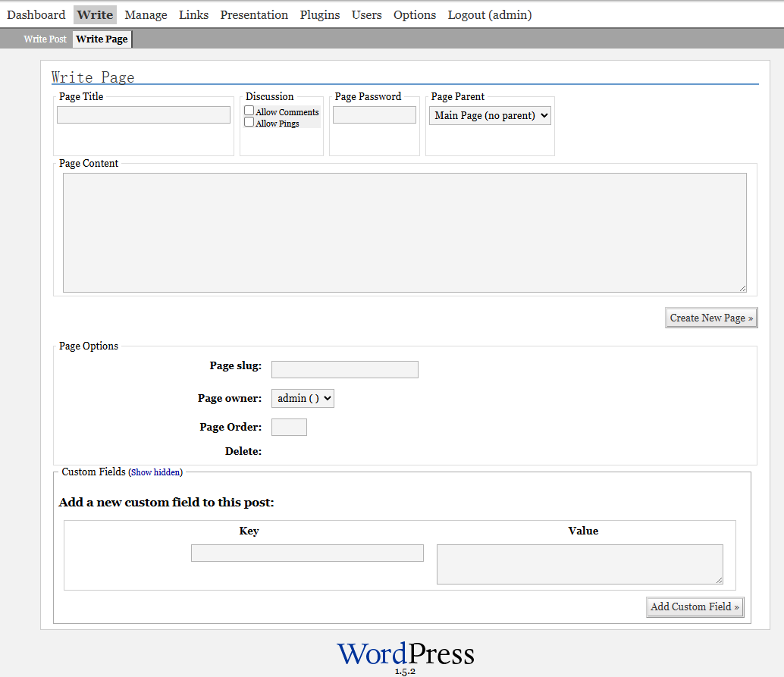Open the Dashboard menu
The image size is (784, 677).
[36, 15]
